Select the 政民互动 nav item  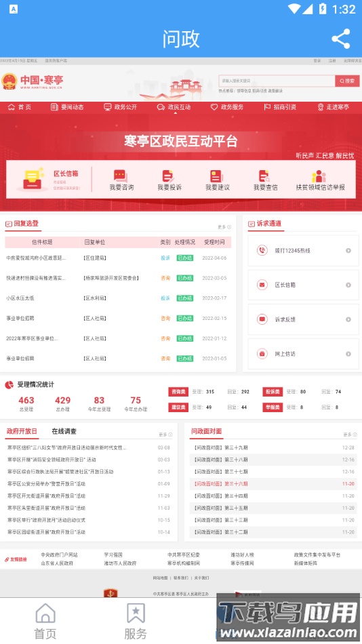174,107
